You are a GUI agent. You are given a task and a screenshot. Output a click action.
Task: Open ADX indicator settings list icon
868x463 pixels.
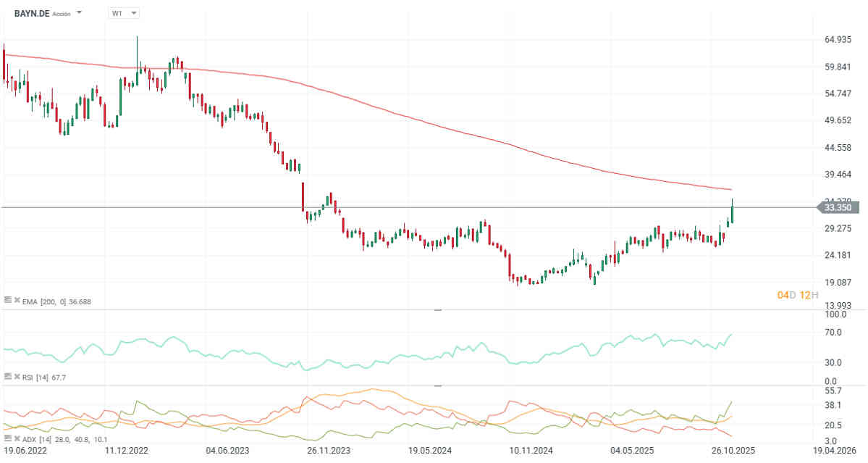click(x=8, y=439)
